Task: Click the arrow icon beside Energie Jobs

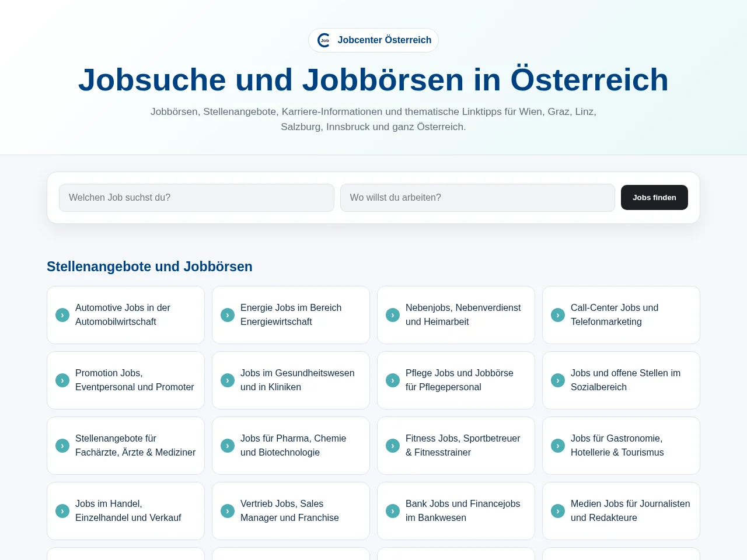Action: click(228, 315)
